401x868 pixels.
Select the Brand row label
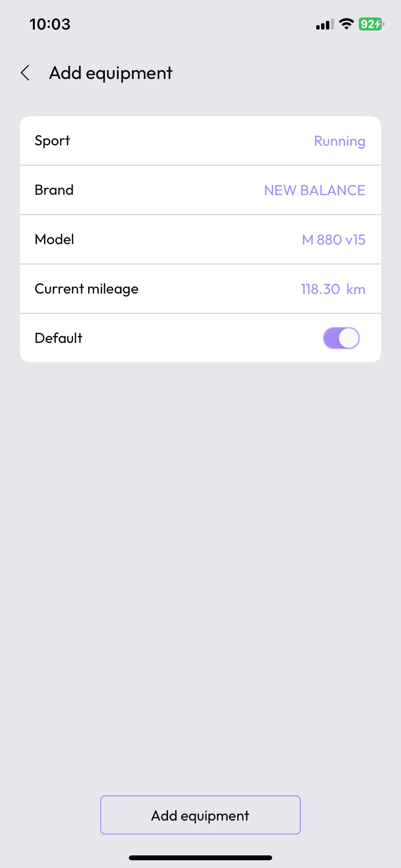[54, 190]
